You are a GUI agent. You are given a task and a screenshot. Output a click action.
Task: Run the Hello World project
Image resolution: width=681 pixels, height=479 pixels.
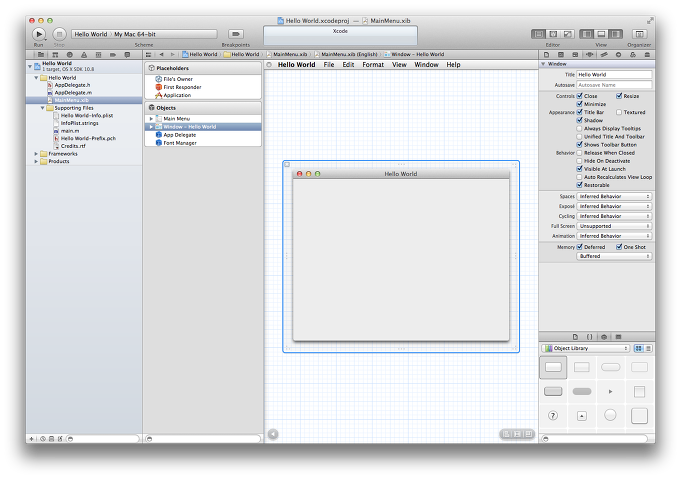[39, 34]
